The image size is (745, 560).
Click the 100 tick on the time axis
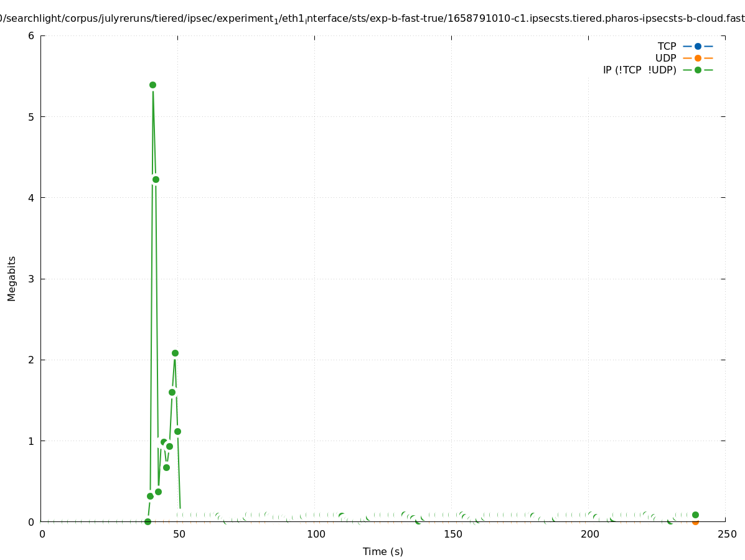[316, 534]
